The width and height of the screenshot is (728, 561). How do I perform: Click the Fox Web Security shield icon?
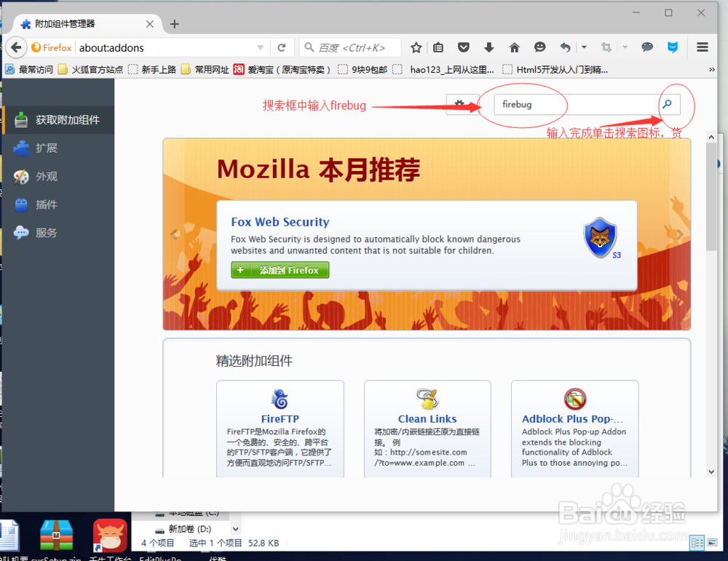(x=601, y=238)
